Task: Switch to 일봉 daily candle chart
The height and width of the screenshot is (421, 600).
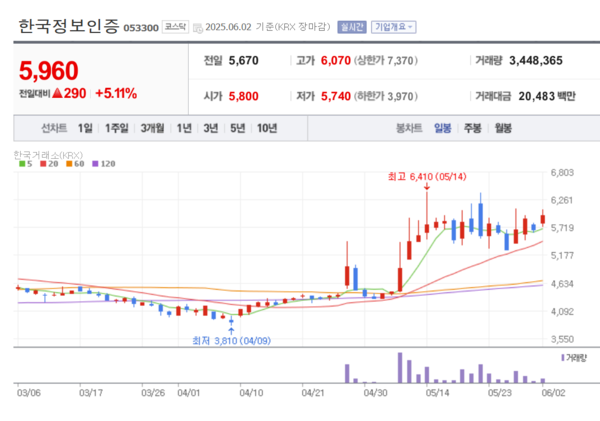Action: pos(442,128)
